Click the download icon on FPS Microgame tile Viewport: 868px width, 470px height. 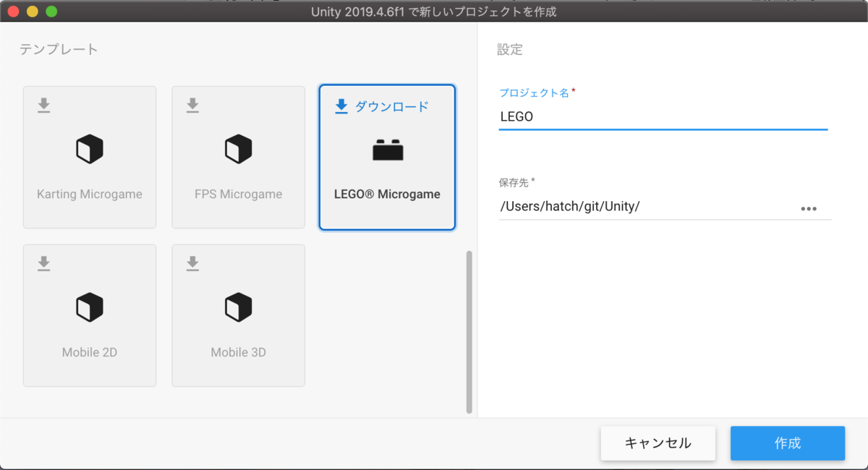(192, 105)
